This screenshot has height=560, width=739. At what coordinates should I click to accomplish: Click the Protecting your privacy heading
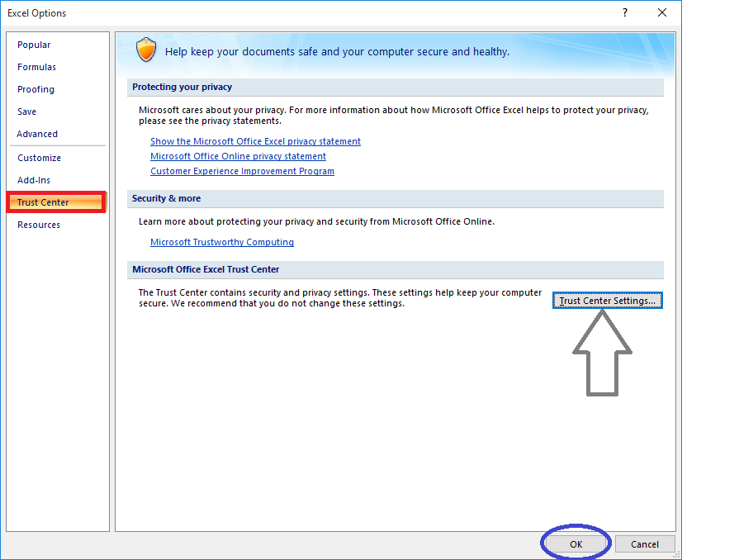[182, 87]
